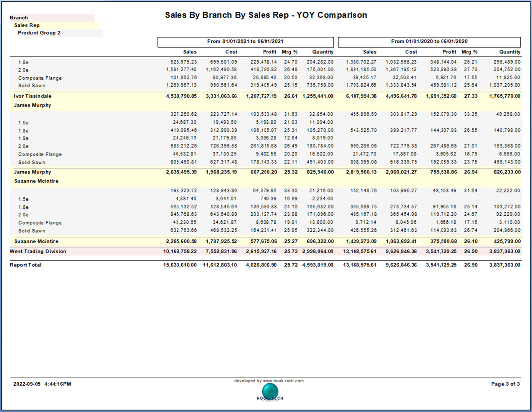
Task: Click the Page 3 of 3 indicator
Action: click(505, 384)
